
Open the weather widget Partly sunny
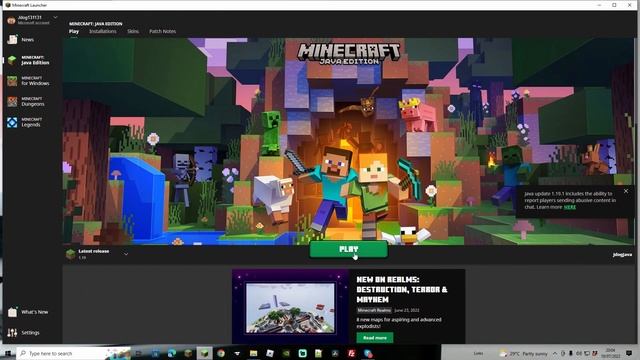coord(524,353)
